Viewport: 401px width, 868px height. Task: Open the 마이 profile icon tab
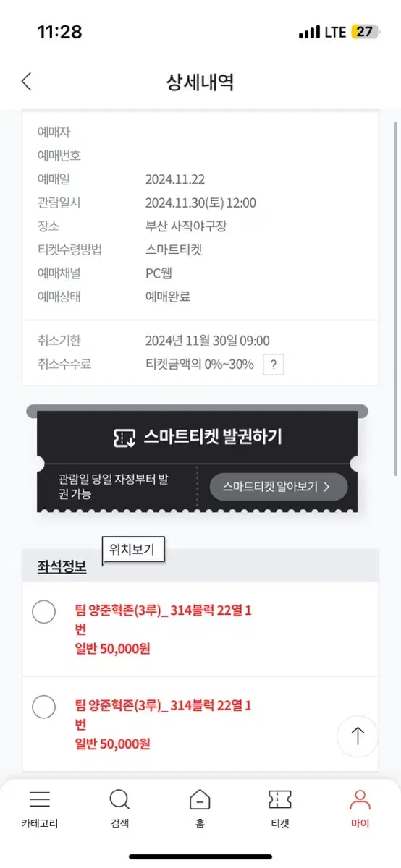360,799
